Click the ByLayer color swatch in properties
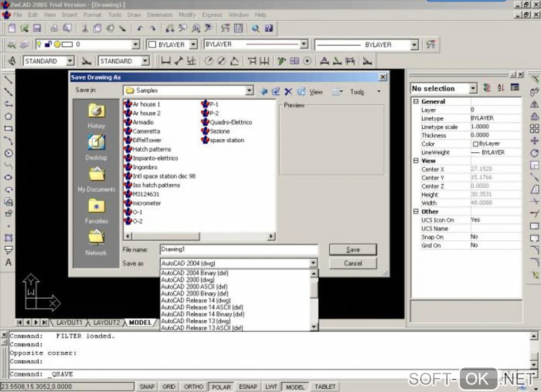Image resolution: width=541 pixels, height=392 pixels. click(475, 144)
